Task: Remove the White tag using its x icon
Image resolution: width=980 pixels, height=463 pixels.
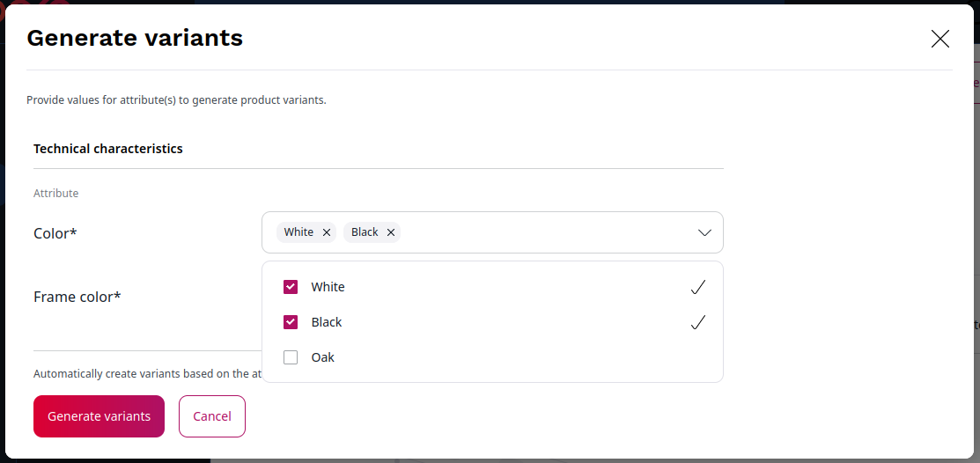Action: coord(327,232)
